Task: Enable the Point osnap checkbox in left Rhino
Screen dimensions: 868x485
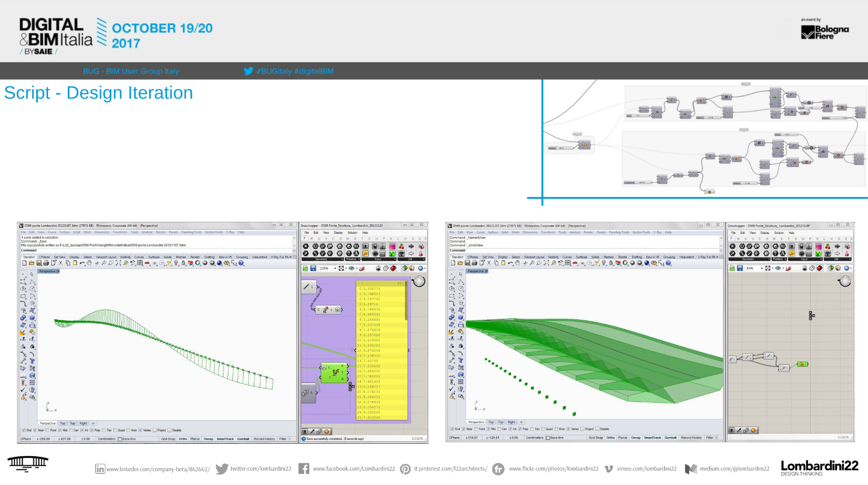Action: pyautogui.click(x=48, y=430)
